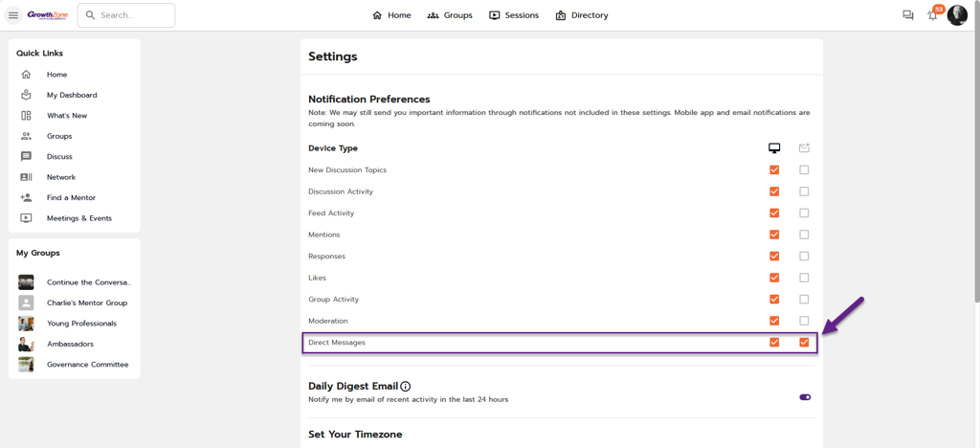This screenshot has width=980, height=448.
Task: Open the user profile avatar menu
Action: [957, 15]
